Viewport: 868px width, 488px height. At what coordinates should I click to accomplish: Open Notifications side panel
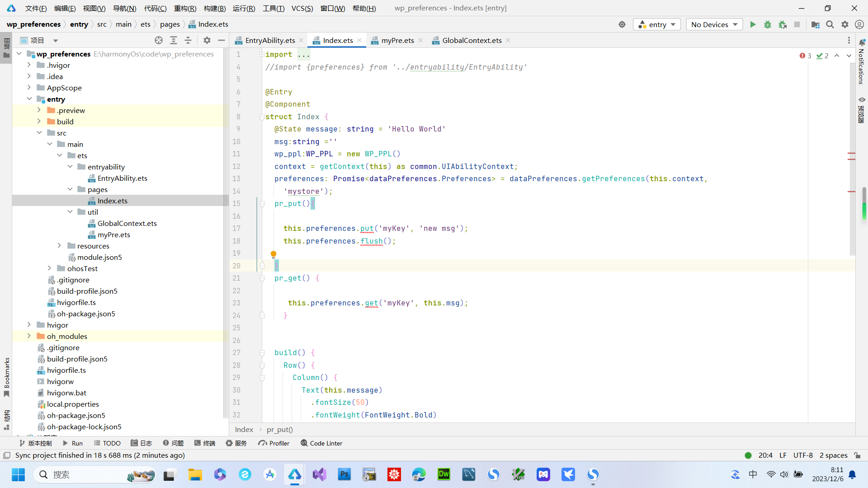tap(862, 61)
